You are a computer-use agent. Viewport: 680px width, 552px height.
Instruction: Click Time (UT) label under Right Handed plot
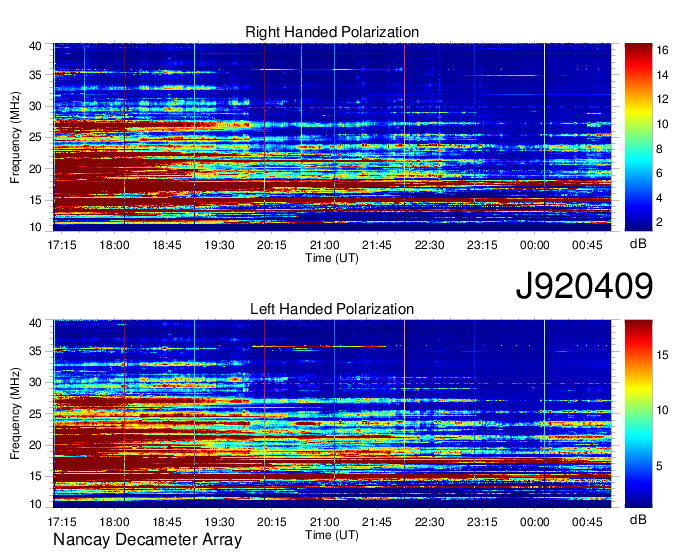coord(332,258)
